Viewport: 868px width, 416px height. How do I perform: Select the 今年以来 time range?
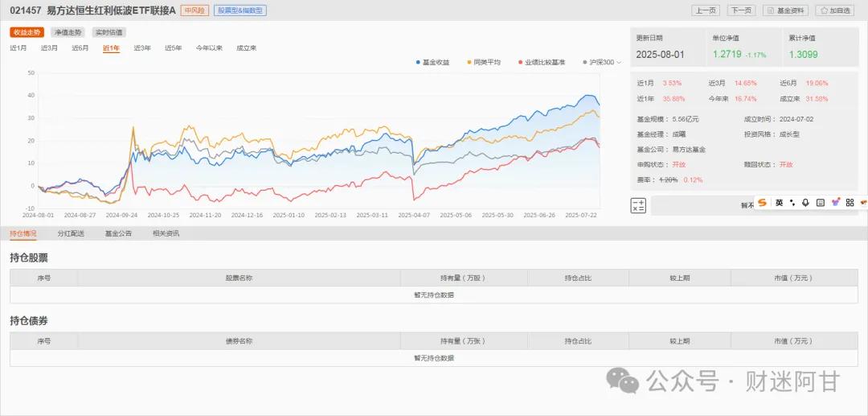[209, 48]
